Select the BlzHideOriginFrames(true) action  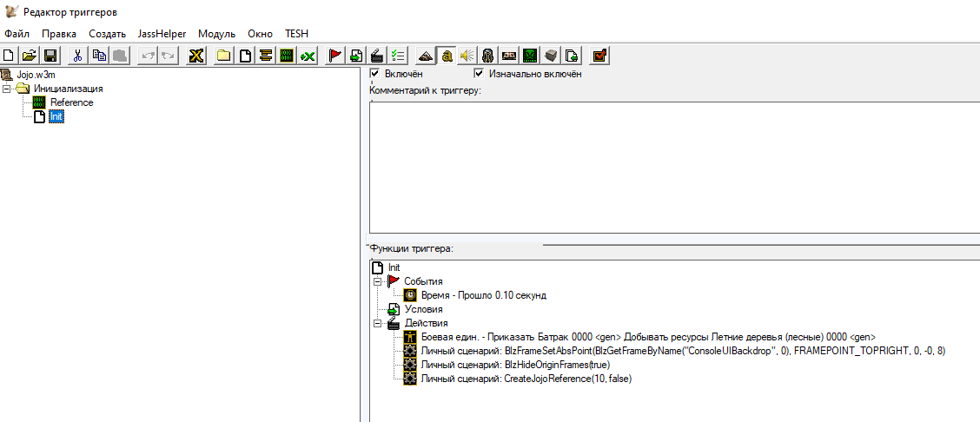(x=515, y=365)
